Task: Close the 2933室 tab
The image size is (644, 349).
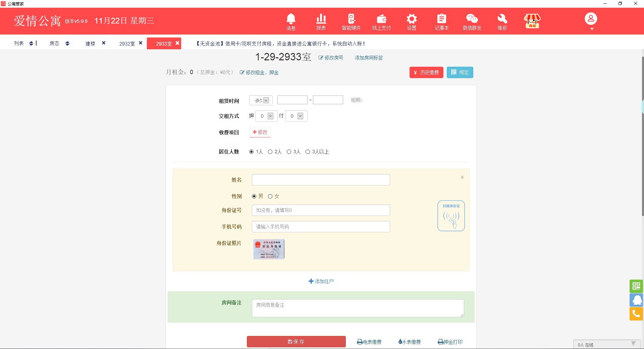Action: point(177,43)
